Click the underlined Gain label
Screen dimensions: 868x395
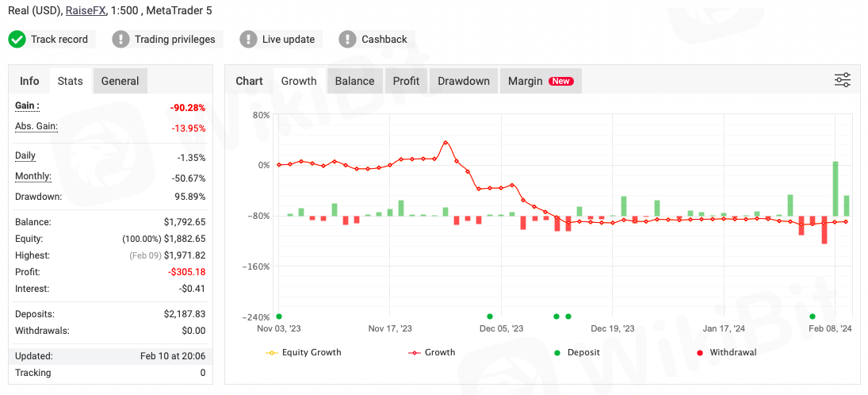coord(27,105)
